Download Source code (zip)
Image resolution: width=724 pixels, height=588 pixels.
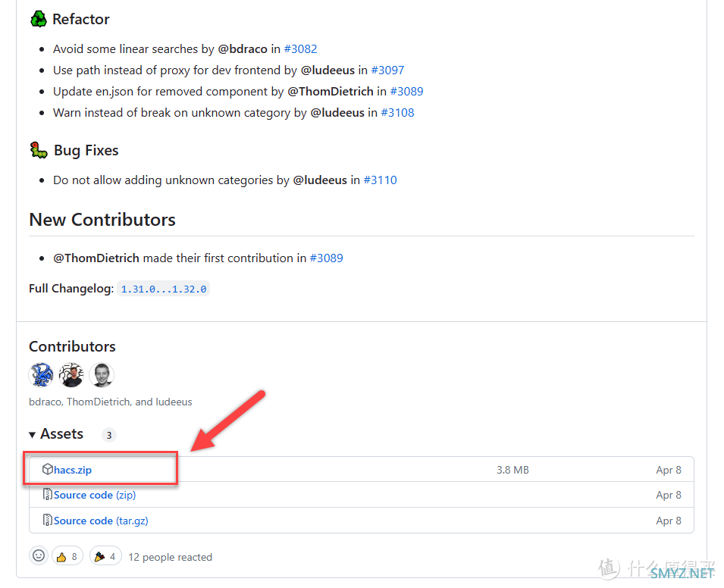[x=95, y=495]
